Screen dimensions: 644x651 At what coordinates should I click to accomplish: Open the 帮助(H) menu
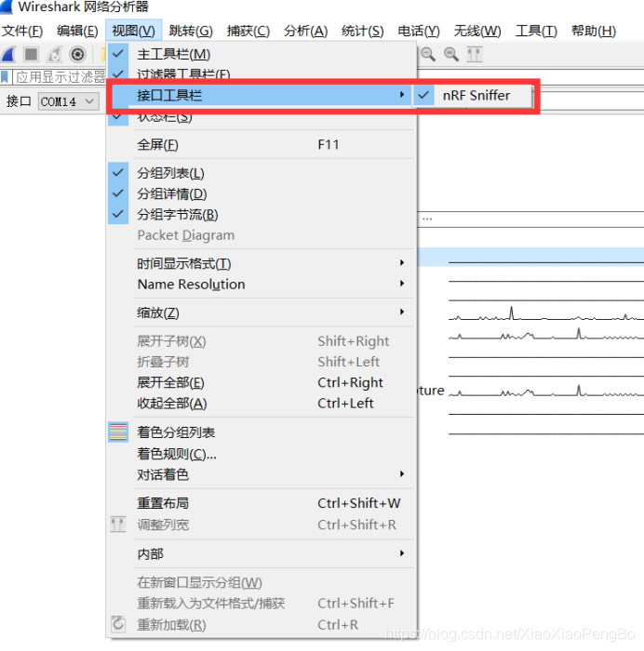(594, 31)
